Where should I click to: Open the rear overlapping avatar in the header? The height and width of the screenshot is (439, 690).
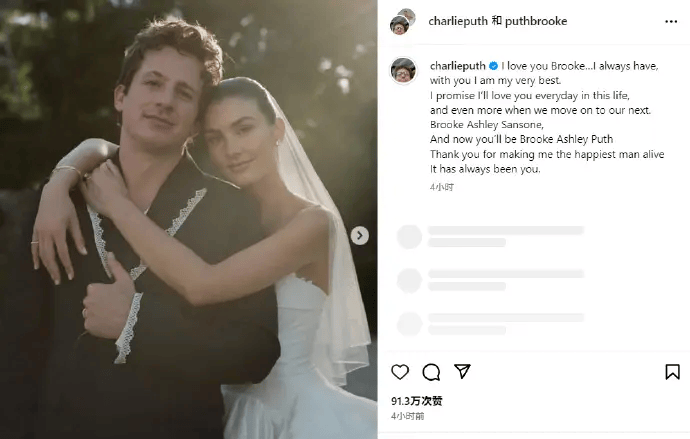pos(408,16)
